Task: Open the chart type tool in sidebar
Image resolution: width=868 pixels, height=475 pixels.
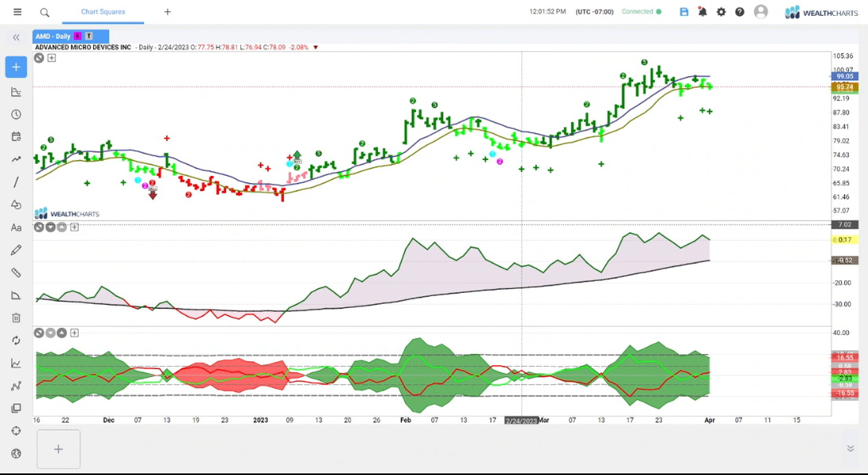Action: 16,92
